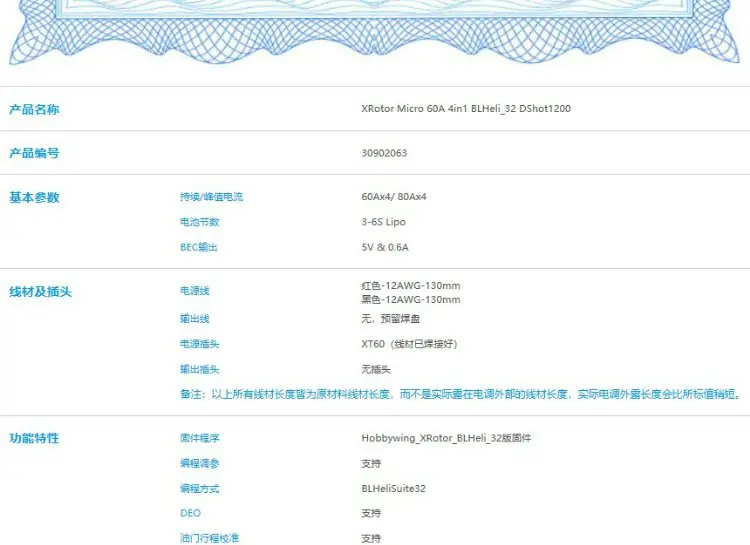Select the value 3-6S Lipo

pos(383,222)
